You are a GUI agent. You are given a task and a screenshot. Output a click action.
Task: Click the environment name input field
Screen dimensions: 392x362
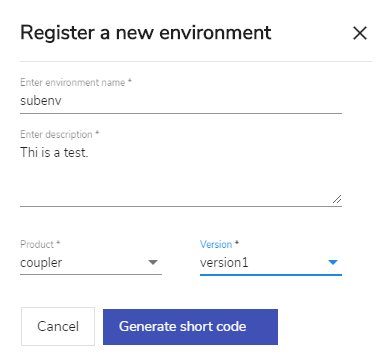(x=181, y=101)
